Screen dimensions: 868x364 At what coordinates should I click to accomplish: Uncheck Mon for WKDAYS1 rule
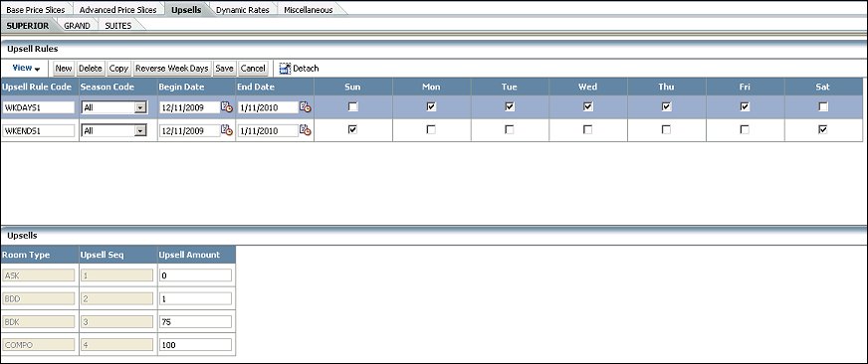tap(431, 107)
